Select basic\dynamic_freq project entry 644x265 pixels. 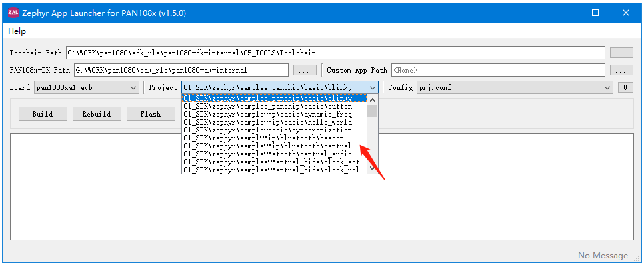(275, 114)
